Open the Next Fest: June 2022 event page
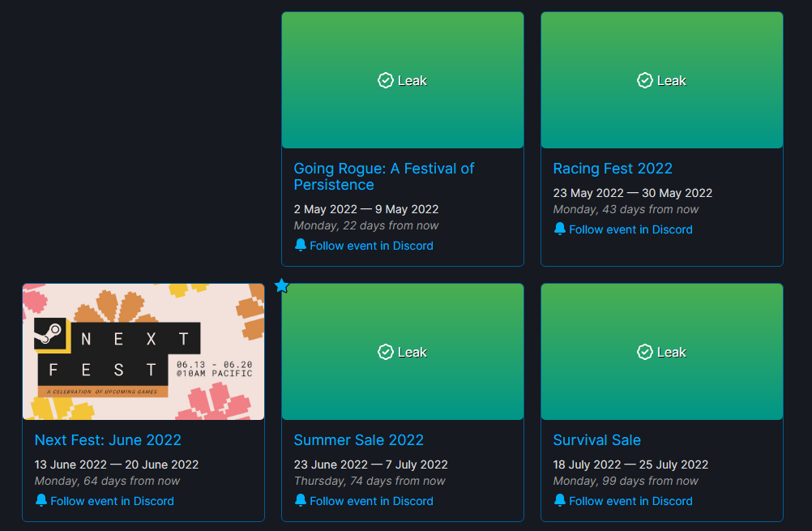This screenshot has height=531, width=812. pos(108,439)
